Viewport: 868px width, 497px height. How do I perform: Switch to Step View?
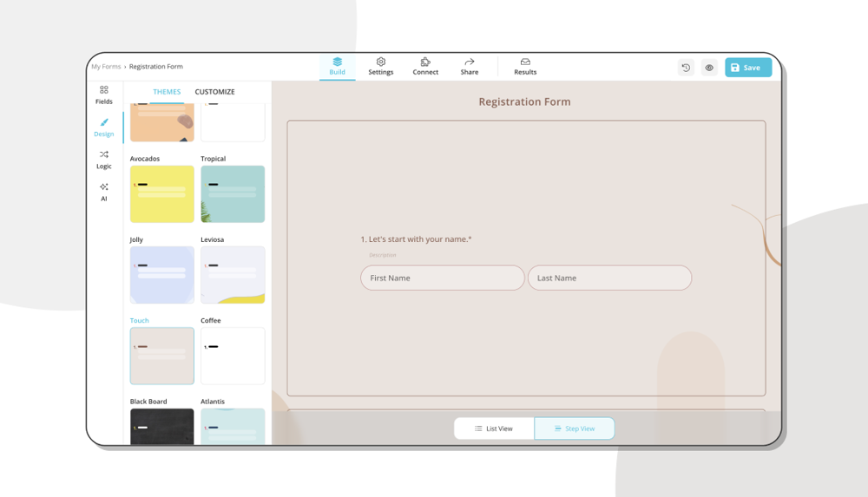[x=575, y=428]
